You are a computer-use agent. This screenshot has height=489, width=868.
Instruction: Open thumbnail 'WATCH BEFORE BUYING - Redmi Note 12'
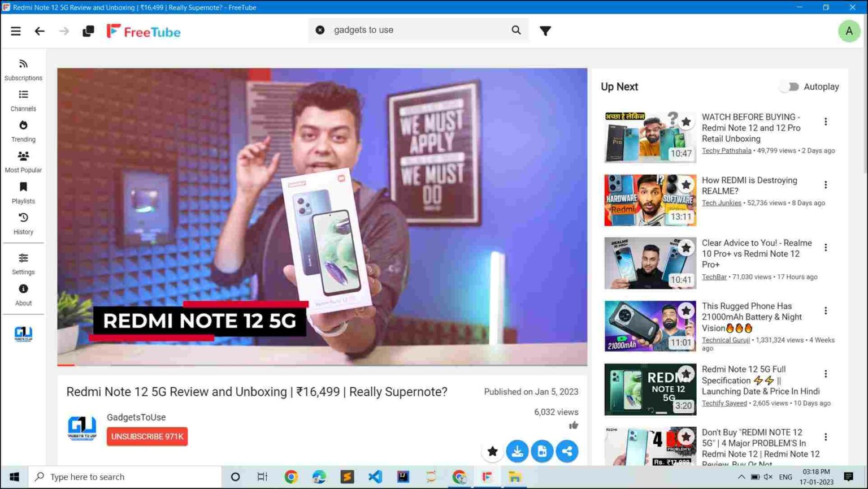click(650, 137)
